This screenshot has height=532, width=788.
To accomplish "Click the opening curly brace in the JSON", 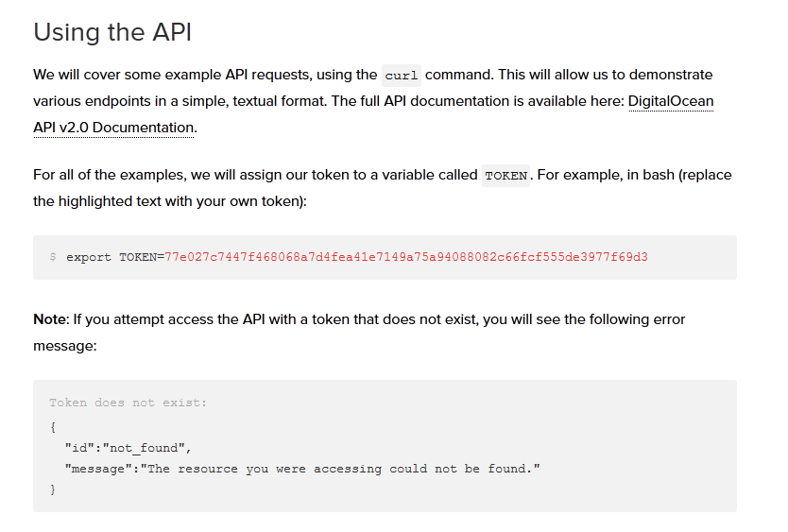I will click(x=53, y=426).
